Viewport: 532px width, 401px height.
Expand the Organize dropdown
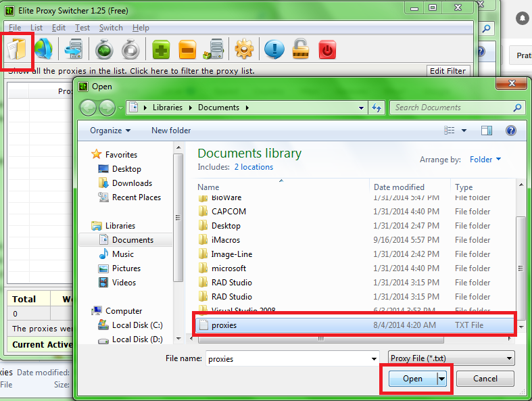[x=110, y=131]
